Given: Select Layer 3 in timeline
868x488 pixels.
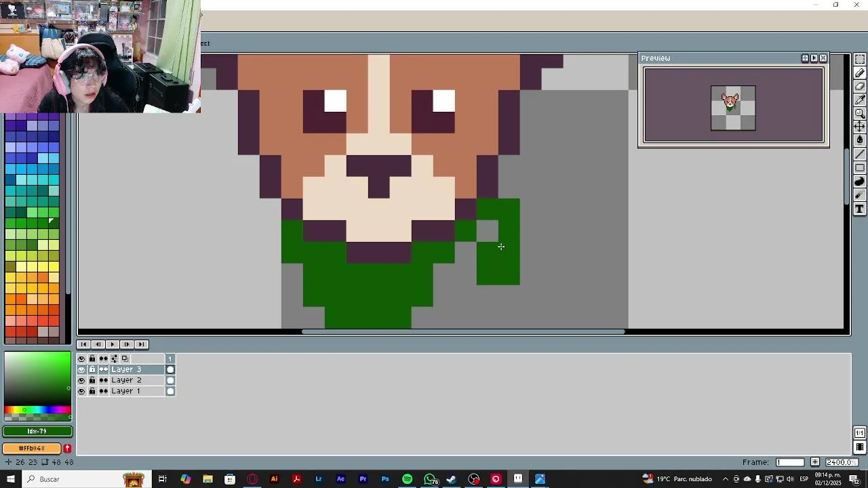Looking at the screenshot, I should pos(136,369).
